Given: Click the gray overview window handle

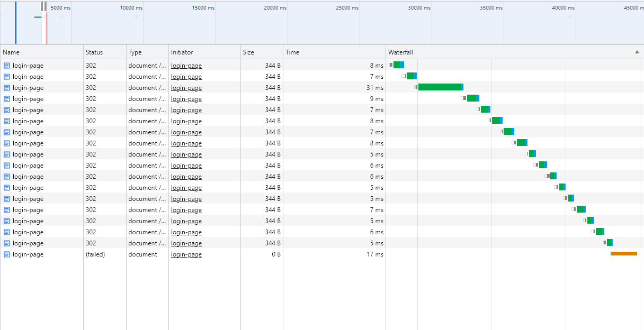Looking at the screenshot, I should click(x=43, y=6).
